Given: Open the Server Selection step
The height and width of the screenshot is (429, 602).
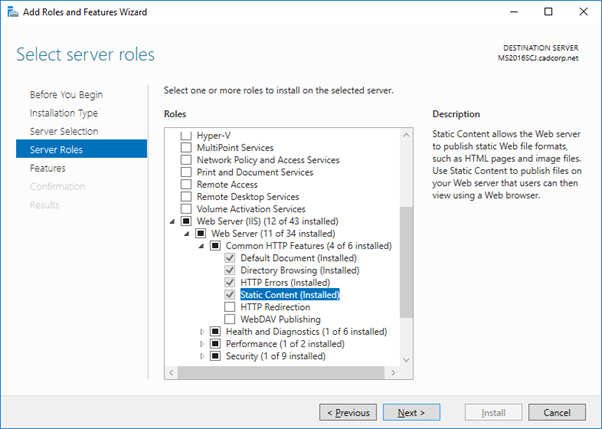Looking at the screenshot, I should (x=64, y=131).
